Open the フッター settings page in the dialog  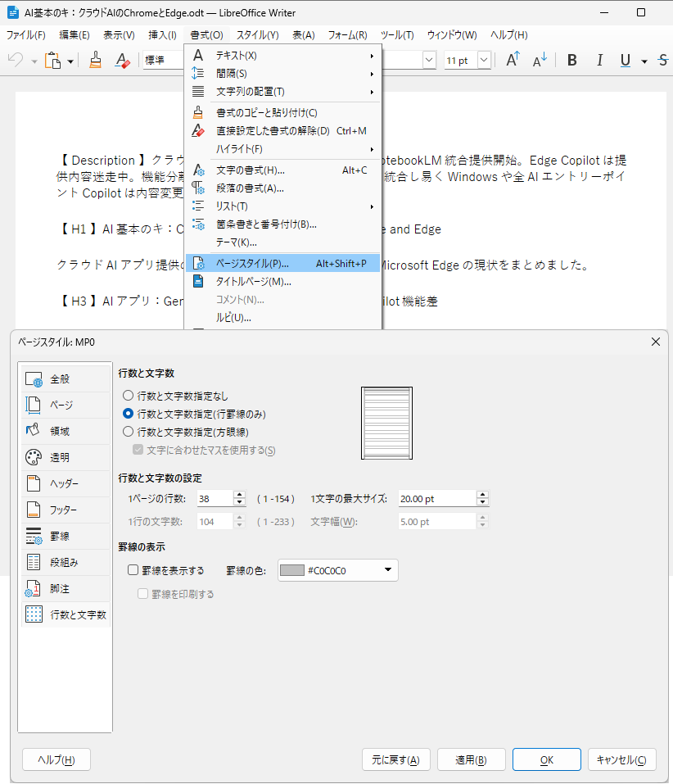pos(64,509)
